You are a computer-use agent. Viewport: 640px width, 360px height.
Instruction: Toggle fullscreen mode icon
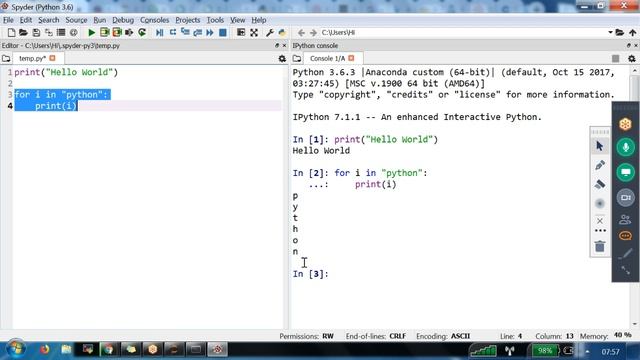(254, 33)
